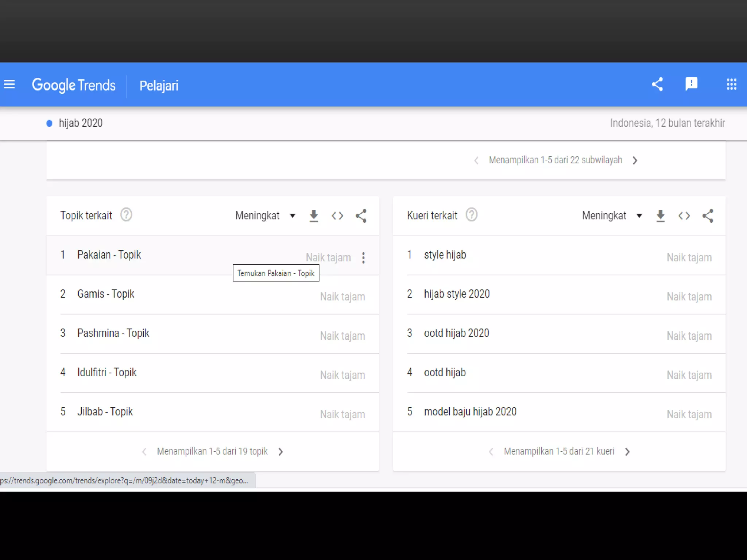Click the share icon in blue header
Viewport: 747px width, 560px height.
(x=657, y=85)
